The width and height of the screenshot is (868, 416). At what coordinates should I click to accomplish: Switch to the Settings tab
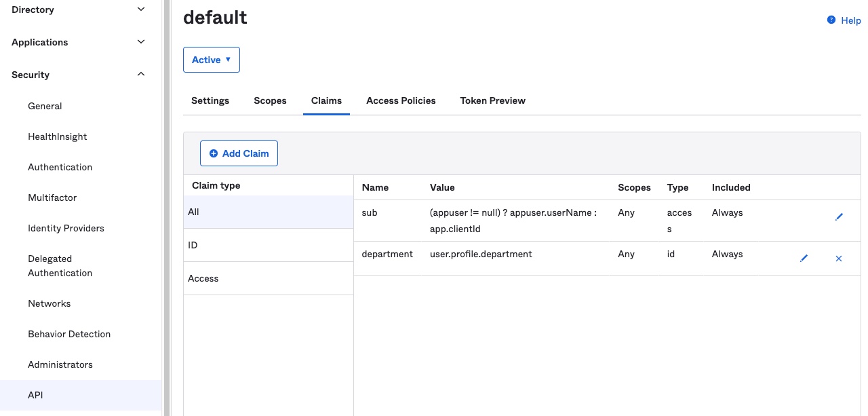210,100
